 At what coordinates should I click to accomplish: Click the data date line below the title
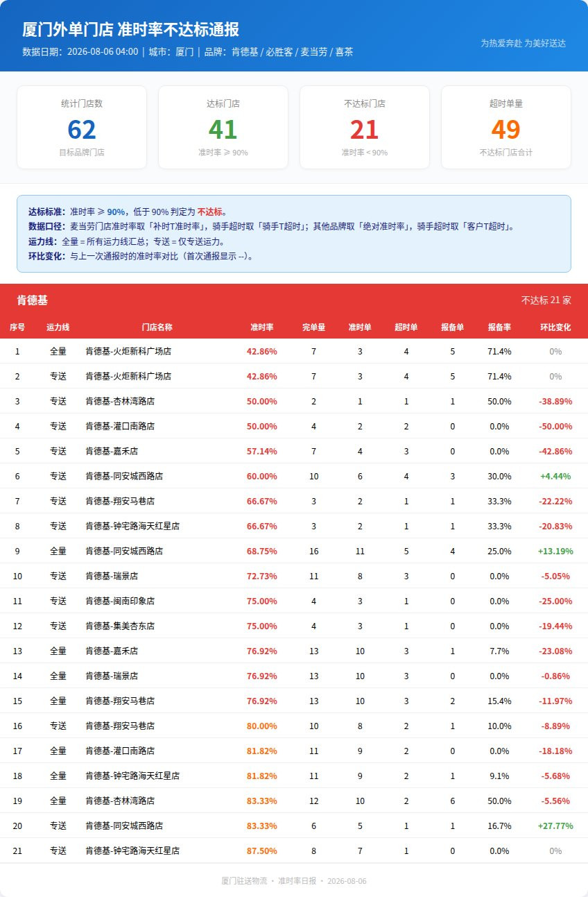click(187, 52)
